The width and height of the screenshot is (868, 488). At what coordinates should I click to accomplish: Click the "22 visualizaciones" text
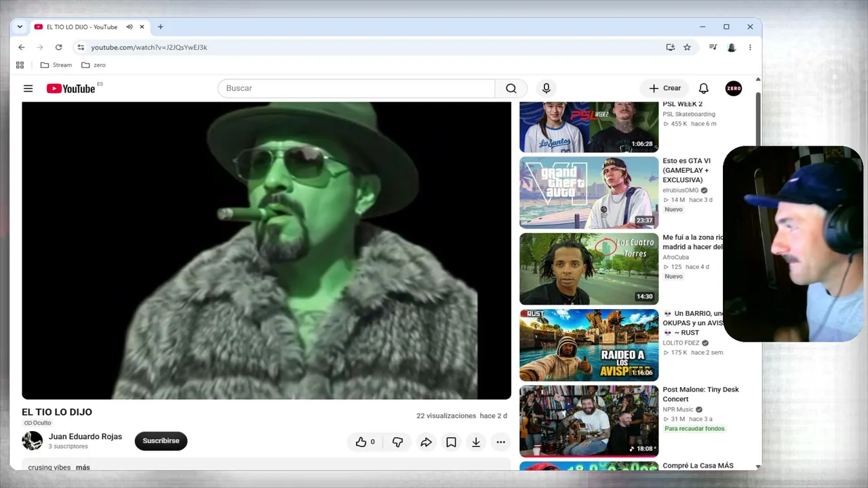click(446, 415)
